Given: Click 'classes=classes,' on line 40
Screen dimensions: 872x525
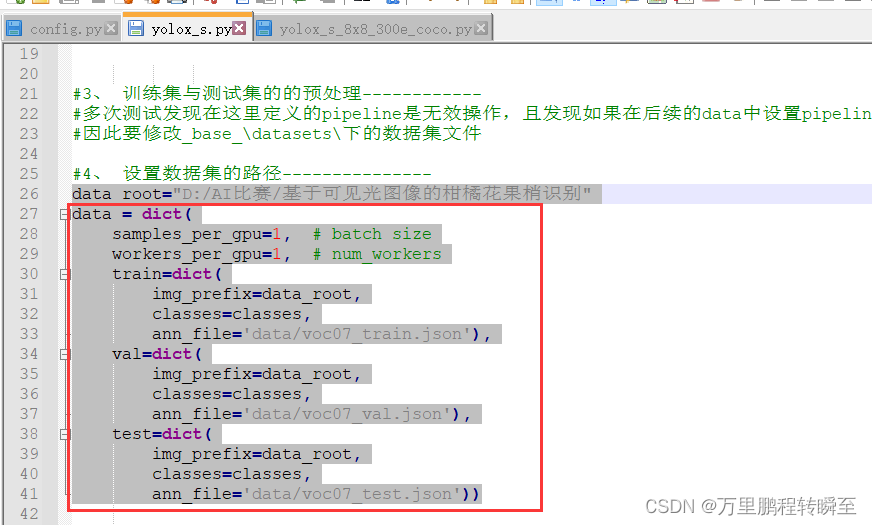Looking at the screenshot, I should tap(231, 474).
